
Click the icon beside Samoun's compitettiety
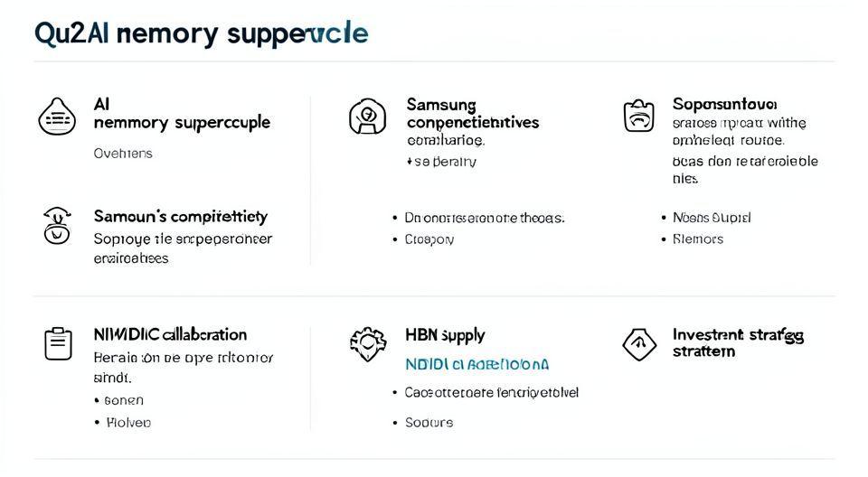[57, 225]
